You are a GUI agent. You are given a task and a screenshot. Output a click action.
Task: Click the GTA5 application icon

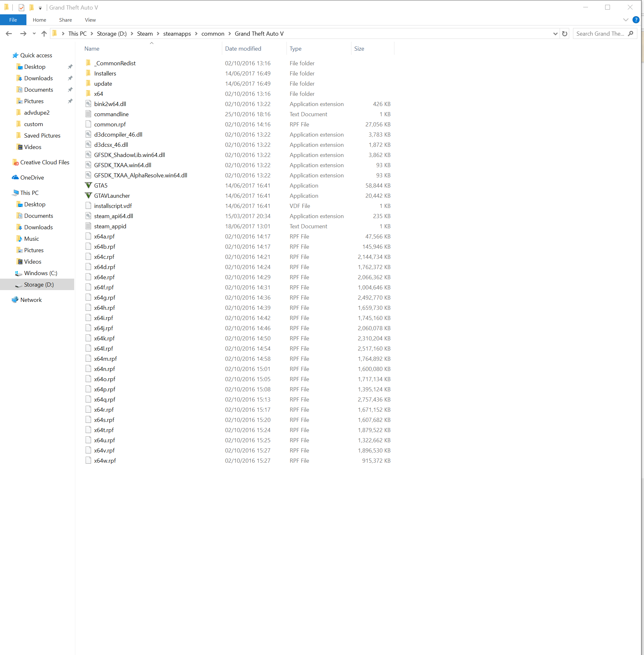(88, 185)
